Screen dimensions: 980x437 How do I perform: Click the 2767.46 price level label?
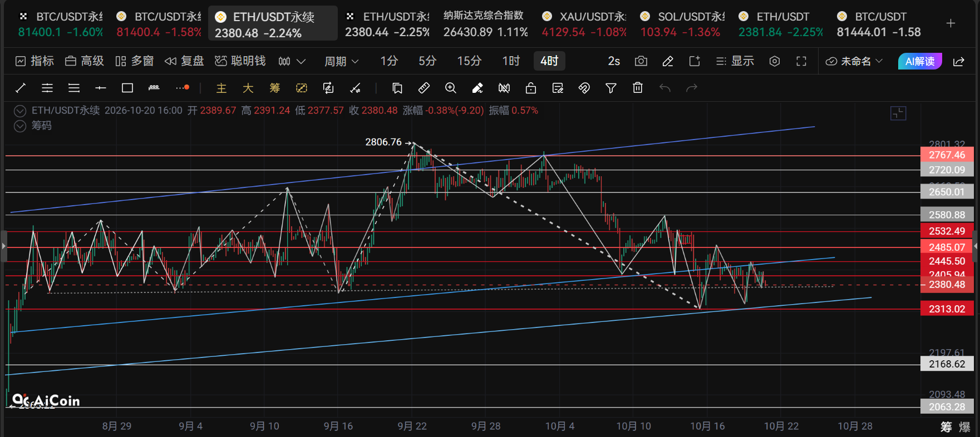pos(947,155)
